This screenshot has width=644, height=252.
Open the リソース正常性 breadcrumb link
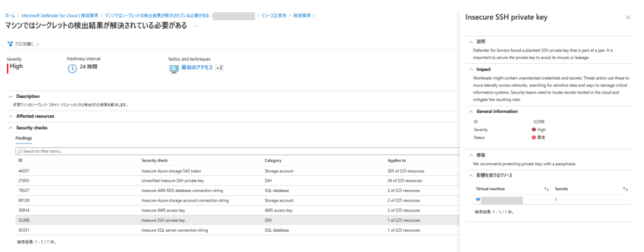coord(274,16)
